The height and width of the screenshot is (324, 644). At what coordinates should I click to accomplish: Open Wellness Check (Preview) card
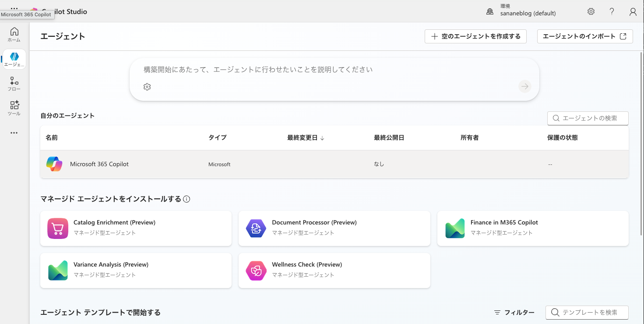pyautogui.click(x=334, y=271)
